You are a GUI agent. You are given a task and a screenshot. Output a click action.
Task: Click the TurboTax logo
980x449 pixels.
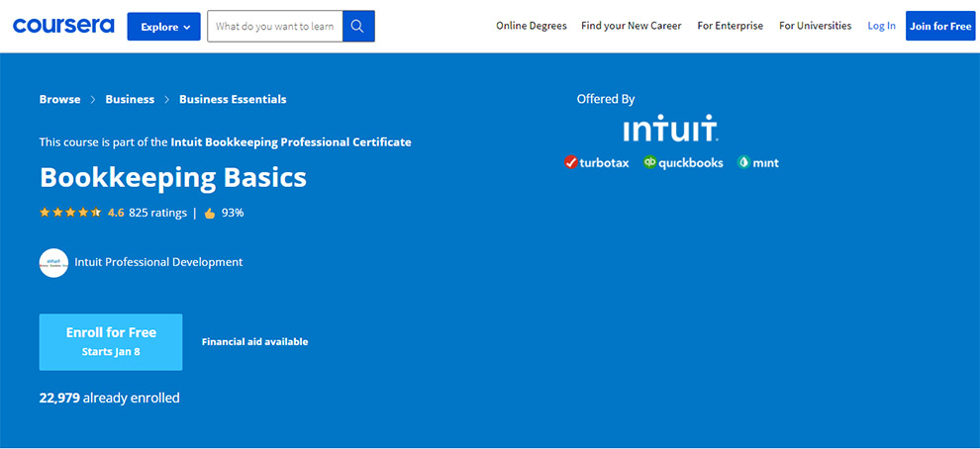click(596, 162)
